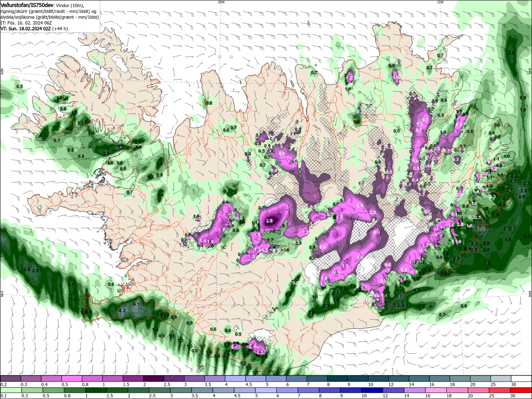Image resolution: width=532 pixels, height=399 pixels.
Task: Click the upper legend swatch from 3 to 3.5
Action: tap(194, 379)
